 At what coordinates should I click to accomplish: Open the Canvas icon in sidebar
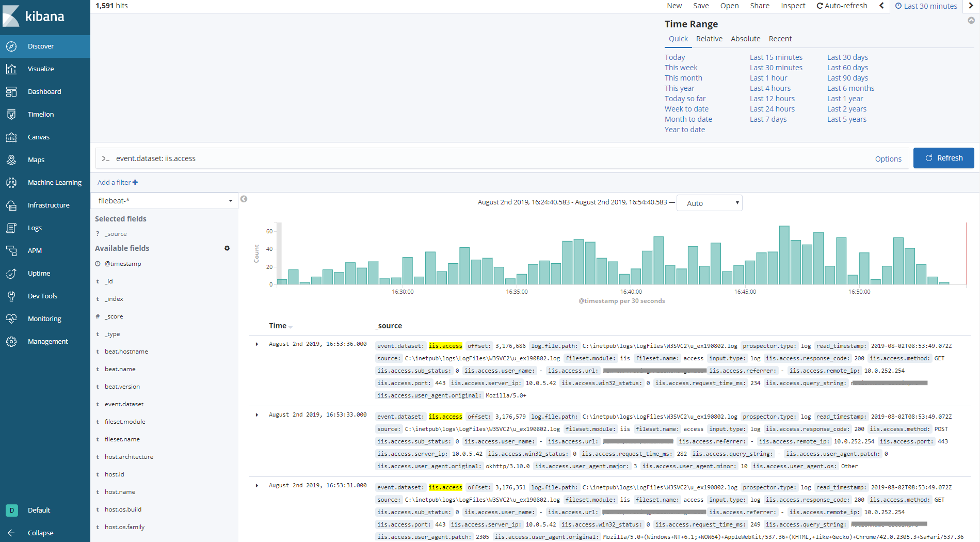click(11, 137)
